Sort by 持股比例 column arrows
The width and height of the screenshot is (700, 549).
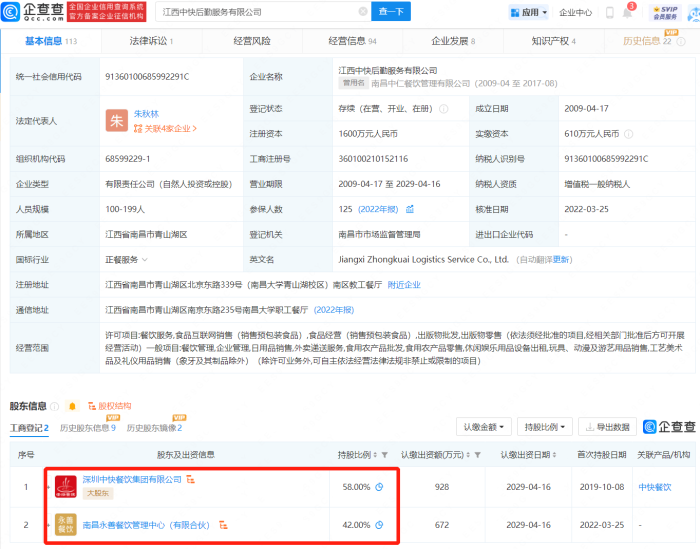(375, 455)
